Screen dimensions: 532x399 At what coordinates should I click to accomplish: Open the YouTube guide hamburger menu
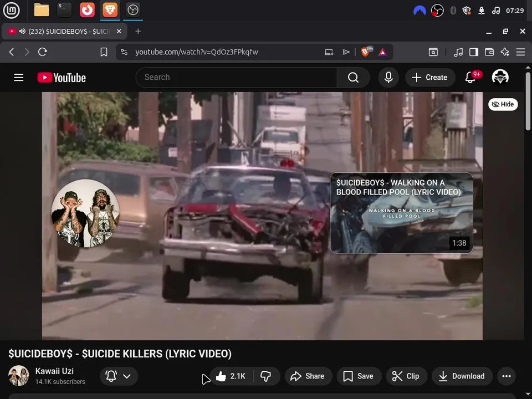[19, 78]
